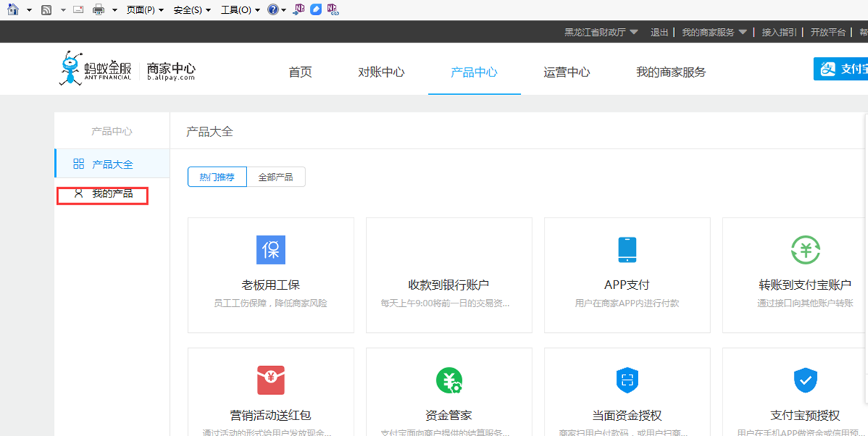Click description 每天上午9:00将前一日的交易资
The image size is (868, 436).
[x=445, y=303]
